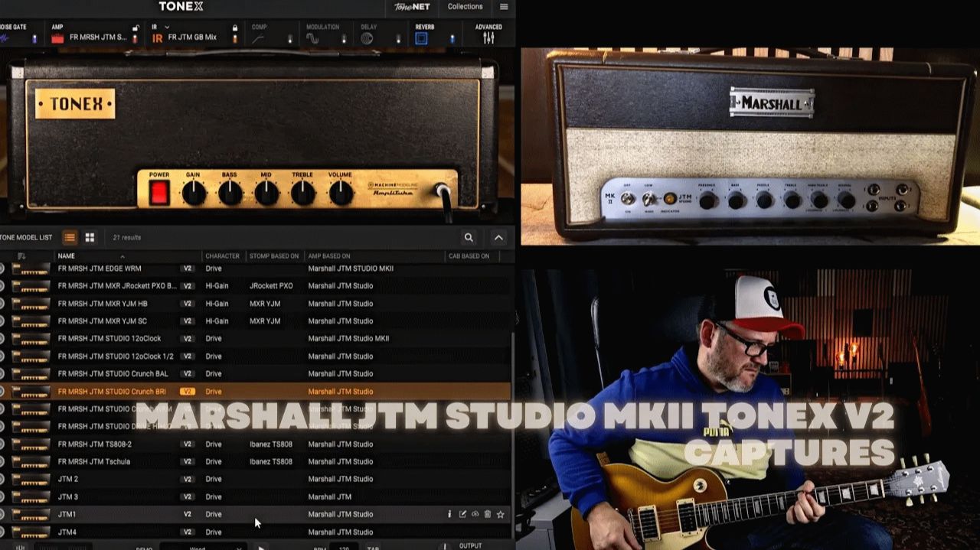The image size is (980, 550).
Task: Click the VOLUME knob on the TONEX amp
Action: (x=341, y=194)
